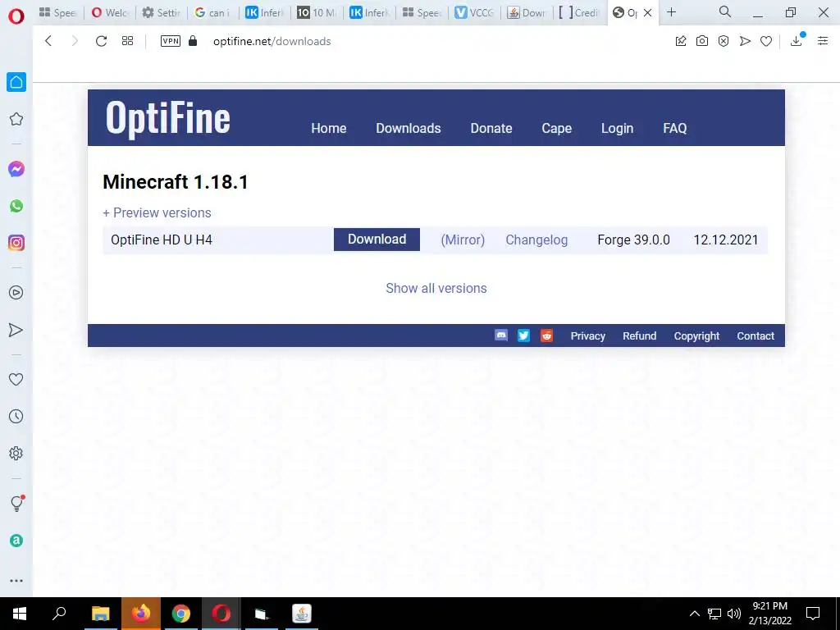
Task: Switch to the 'Credi' tab
Action: click(x=578, y=12)
